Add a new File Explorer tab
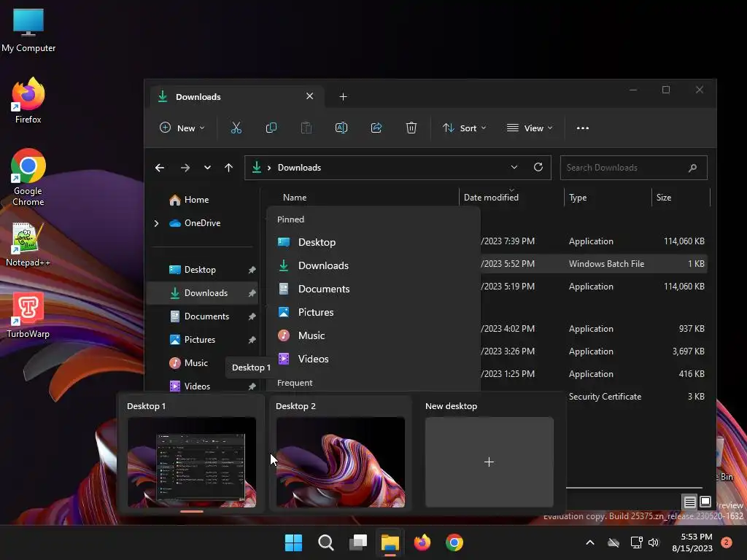Image resolution: width=747 pixels, height=560 pixels. coord(343,97)
